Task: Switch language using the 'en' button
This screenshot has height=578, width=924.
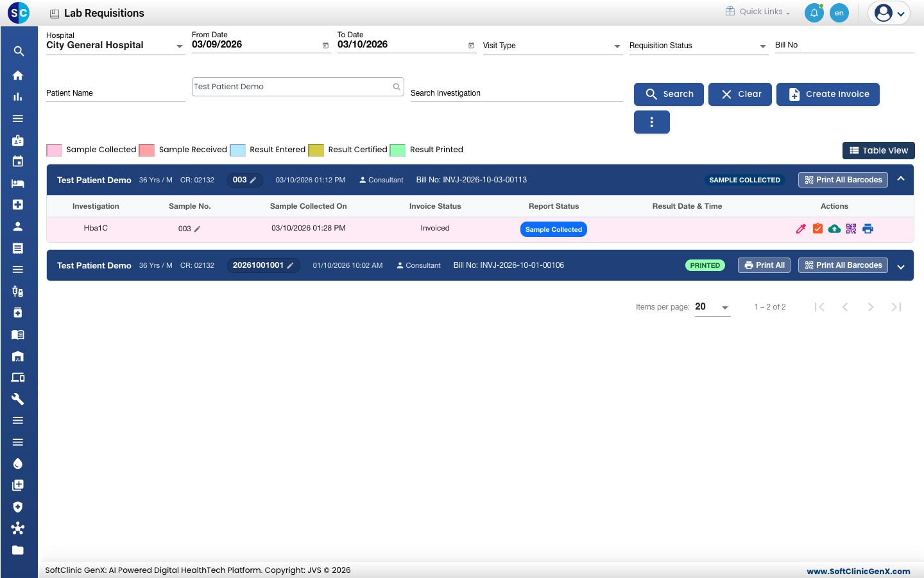Action: pos(839,13)
